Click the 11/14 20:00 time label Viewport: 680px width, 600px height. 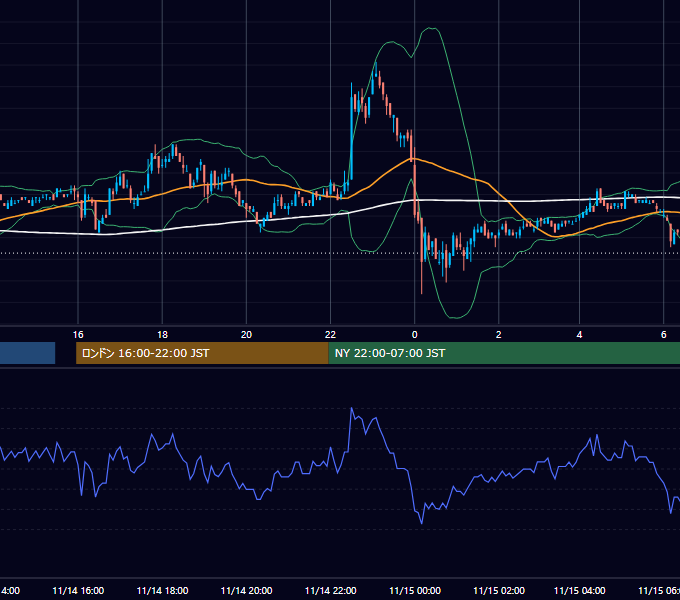point(246,591)
